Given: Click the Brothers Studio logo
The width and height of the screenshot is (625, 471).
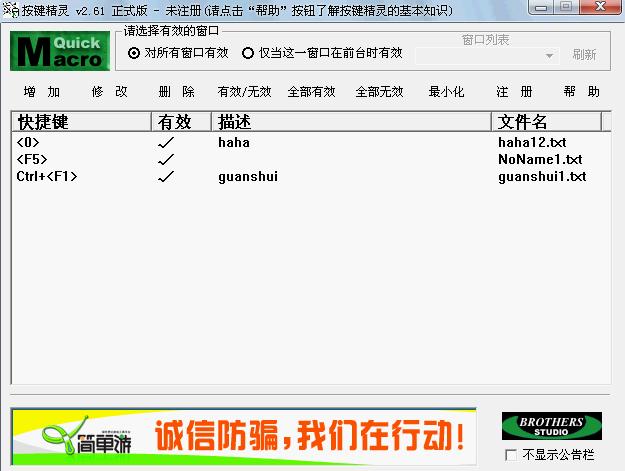Looking at the screenshot, I should click(551, 426).
